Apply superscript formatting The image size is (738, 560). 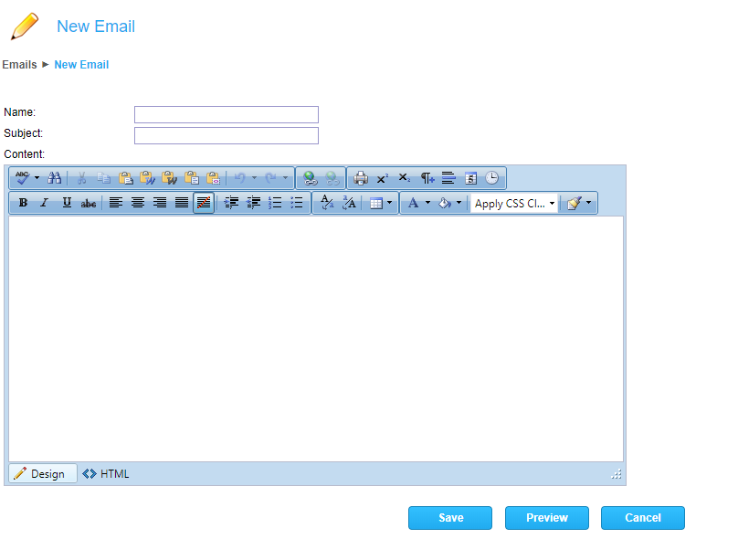coord(383,178)
